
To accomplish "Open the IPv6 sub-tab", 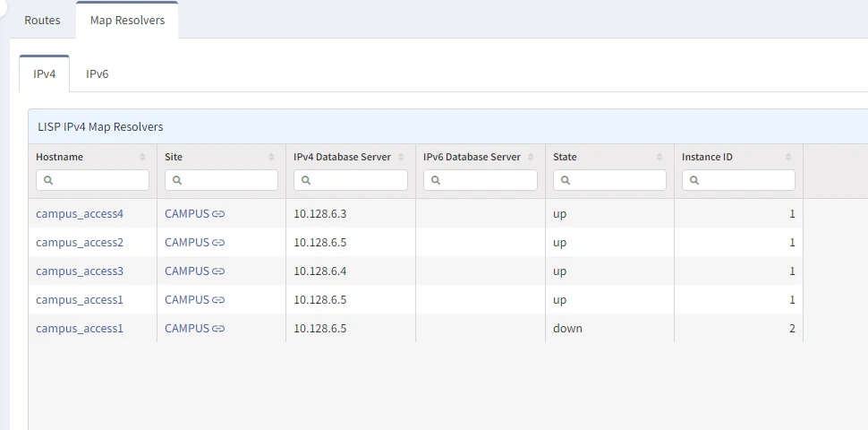I will pyautogui.click(x=98, y=74).
